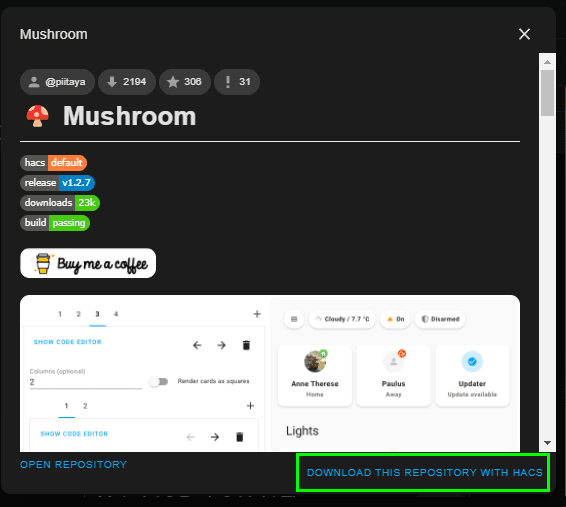Open the build passing badge

[x=55, y=223]
